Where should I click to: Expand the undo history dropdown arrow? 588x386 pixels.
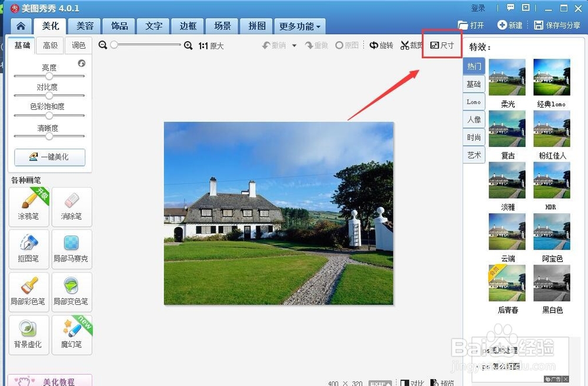(x=295, y=46)
